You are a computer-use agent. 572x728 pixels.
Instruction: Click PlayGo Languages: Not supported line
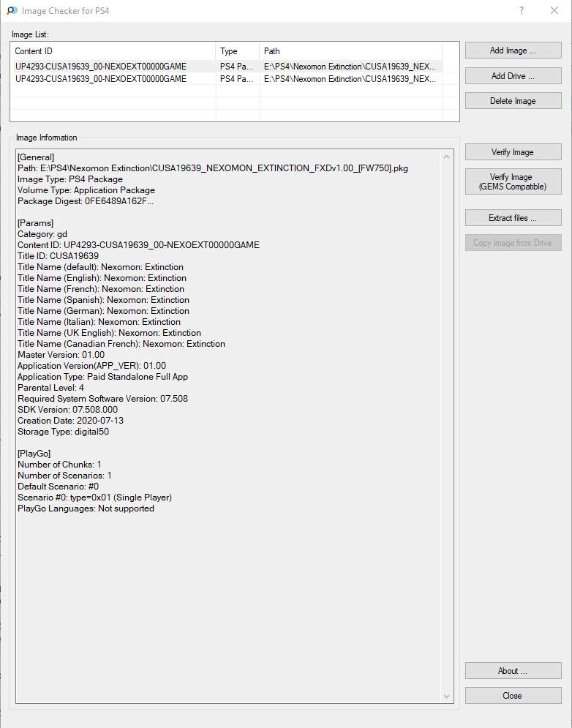(86, 509)
